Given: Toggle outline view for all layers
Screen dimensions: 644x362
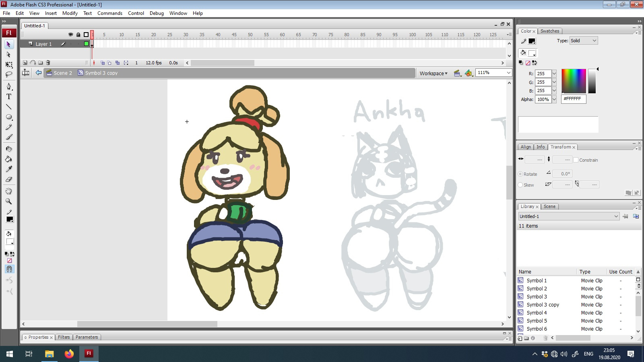Looking at the screenshot, I should tap(86, 35).
